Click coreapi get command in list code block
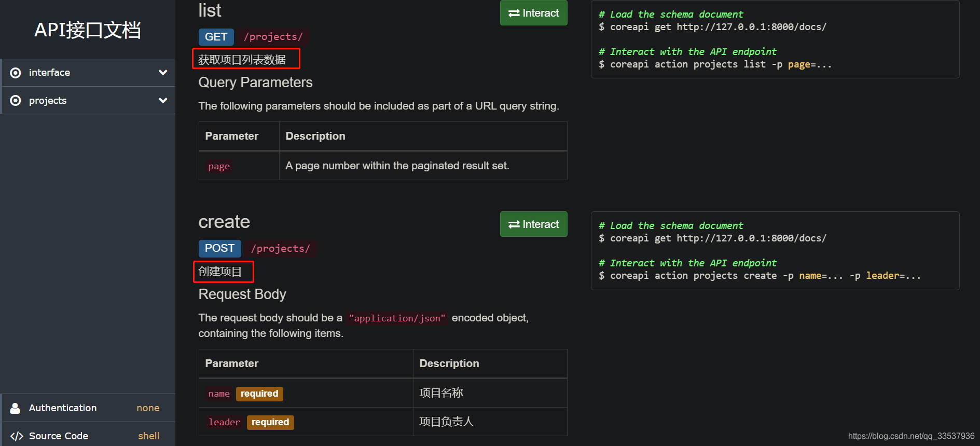The width and height of the screenshot is (980, 446). point(713,27)
